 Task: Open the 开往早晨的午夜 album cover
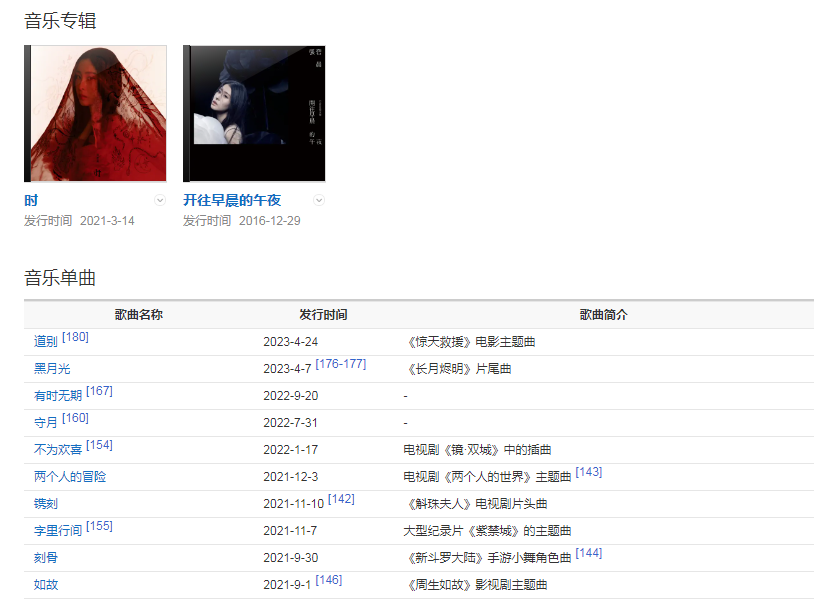[x=254, y=113]
